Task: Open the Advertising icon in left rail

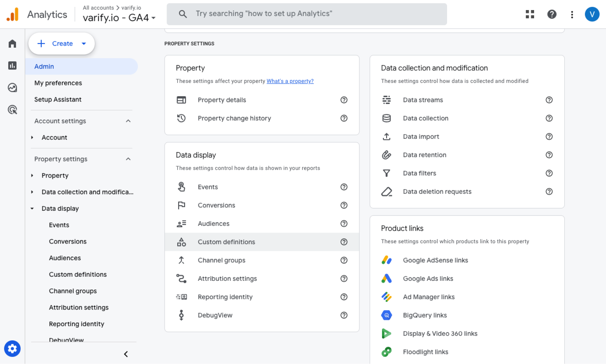Action: pyautogui.click(x=12, y=110)
